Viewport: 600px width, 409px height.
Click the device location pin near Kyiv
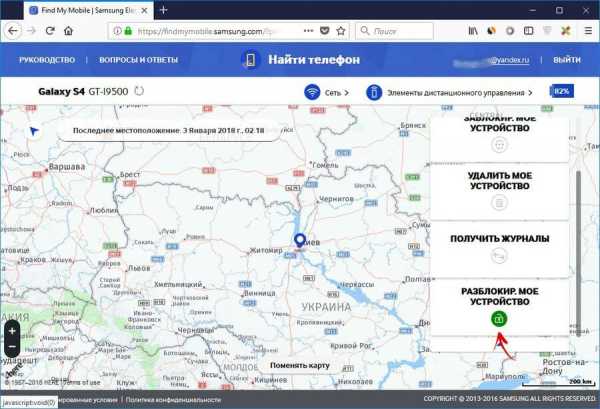coord(299,241)
